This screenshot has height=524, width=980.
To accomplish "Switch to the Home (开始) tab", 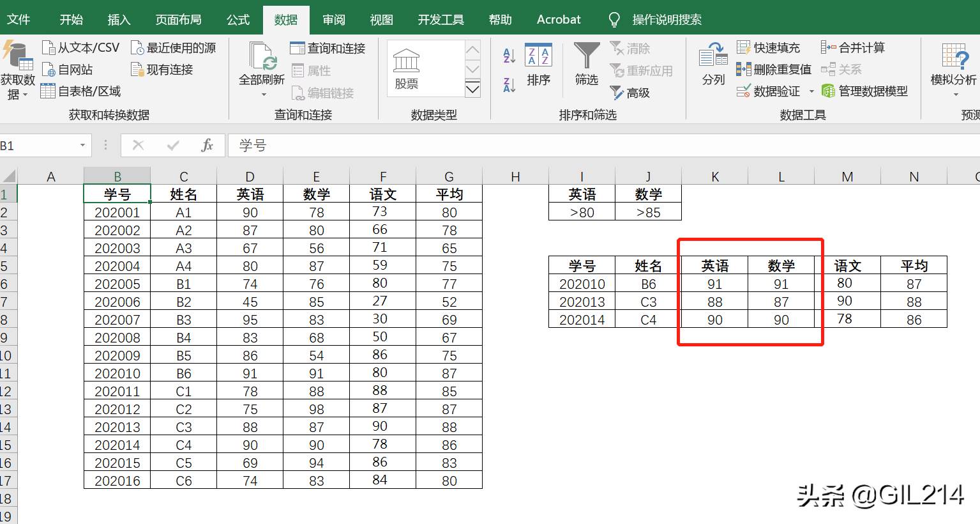I will coord(71,20).
